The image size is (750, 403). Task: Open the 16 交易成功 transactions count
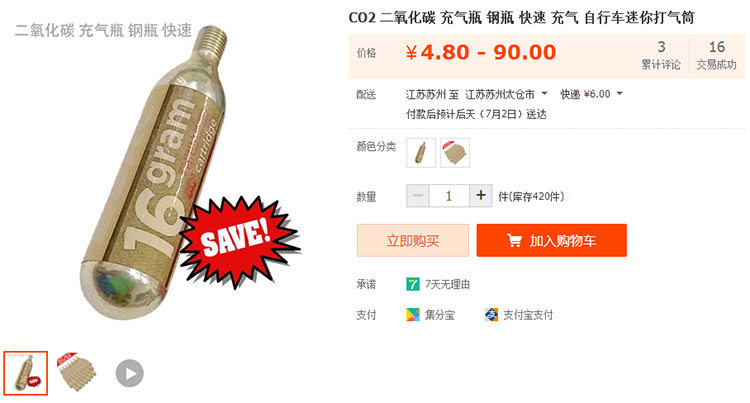(716, 55)
